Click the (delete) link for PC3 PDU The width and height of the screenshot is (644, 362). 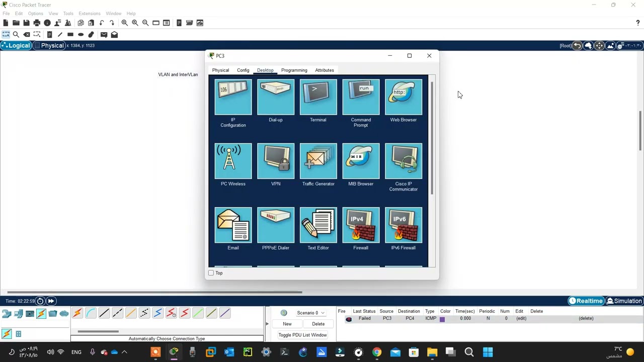pyautogui.click(x=586, y=318)
